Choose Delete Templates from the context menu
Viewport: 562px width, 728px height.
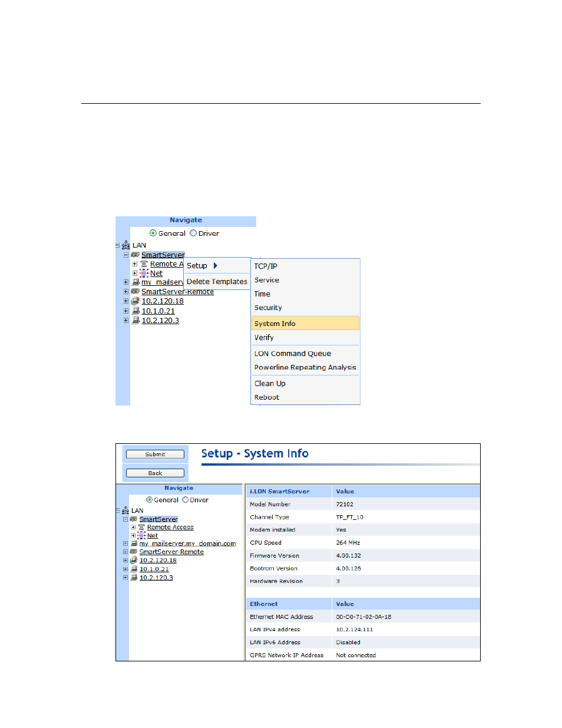click(x=217, y=282)
